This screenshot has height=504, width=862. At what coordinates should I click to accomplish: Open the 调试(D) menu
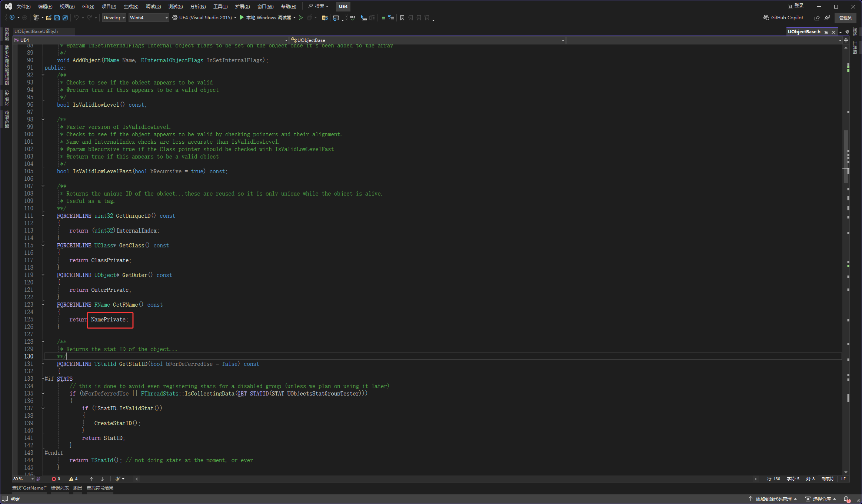tap(153, 6)
